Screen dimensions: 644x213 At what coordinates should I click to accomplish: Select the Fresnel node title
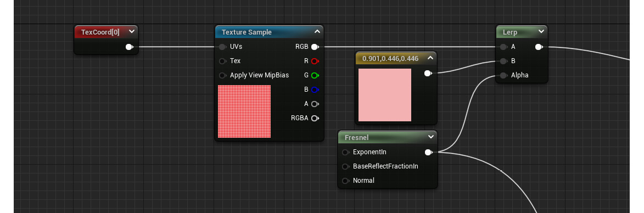(356, 137)
